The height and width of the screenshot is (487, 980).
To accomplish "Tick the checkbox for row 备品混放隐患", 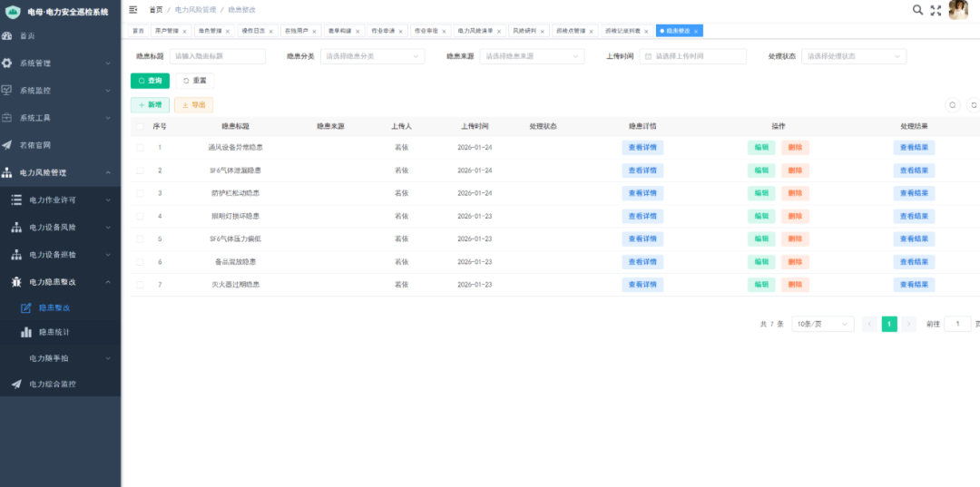I will (x=140, y=261).
